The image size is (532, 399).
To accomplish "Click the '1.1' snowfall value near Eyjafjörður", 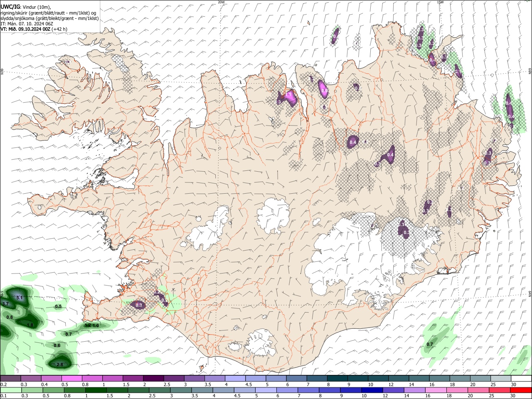I will coord(288,95).
